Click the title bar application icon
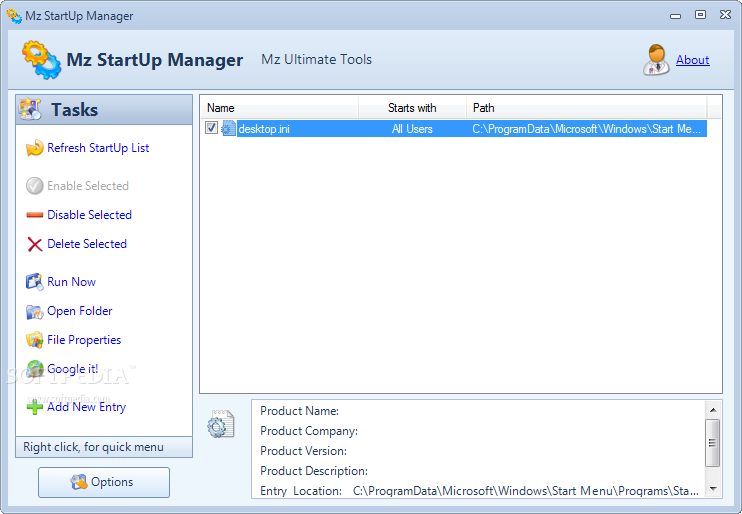 tap(14, 16)
